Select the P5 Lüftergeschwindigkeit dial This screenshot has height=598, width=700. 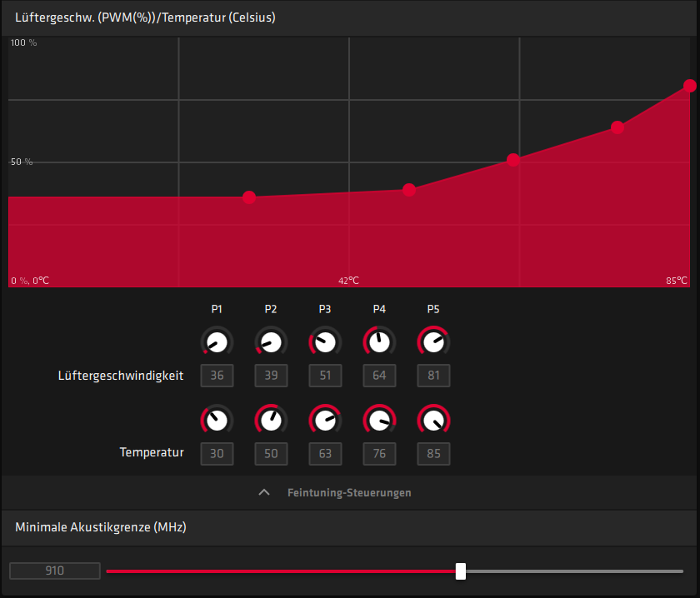coord(433,341)
